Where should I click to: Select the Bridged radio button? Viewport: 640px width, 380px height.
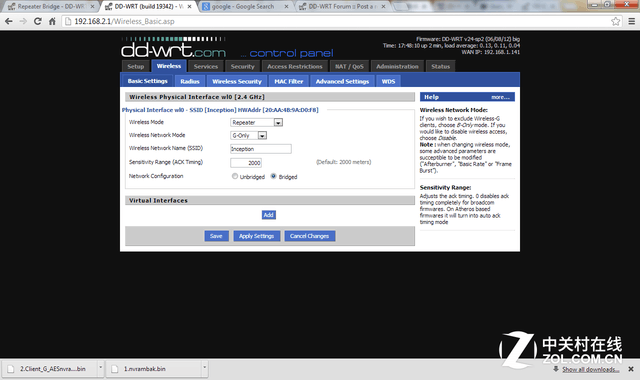[x=273, y=176]
